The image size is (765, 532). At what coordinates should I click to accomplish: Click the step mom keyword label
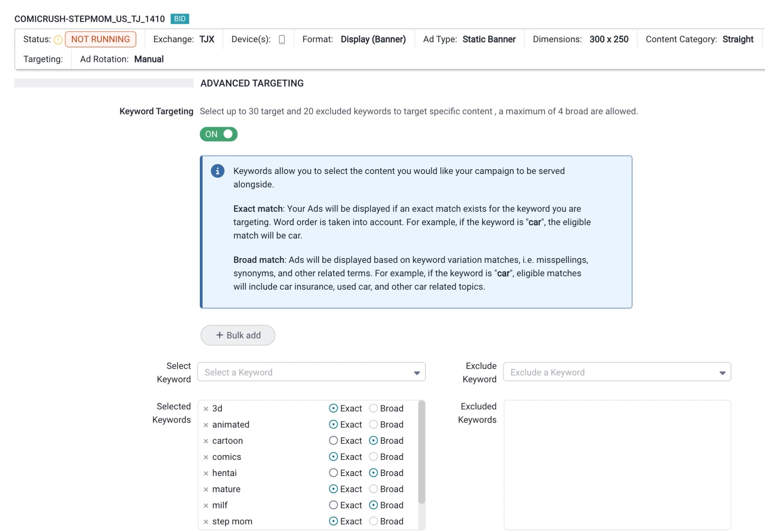(x=232, y=521)
